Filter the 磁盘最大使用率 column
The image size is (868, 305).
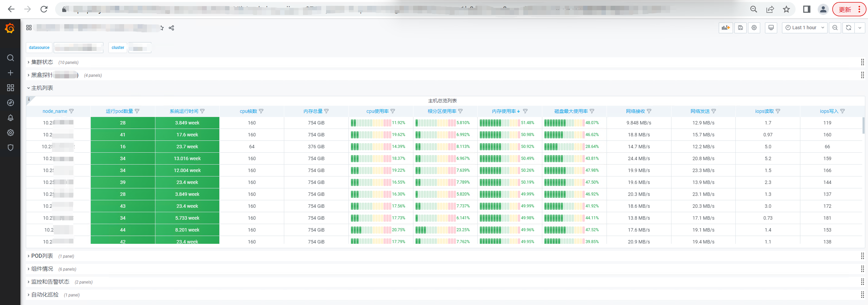(592, 111)
